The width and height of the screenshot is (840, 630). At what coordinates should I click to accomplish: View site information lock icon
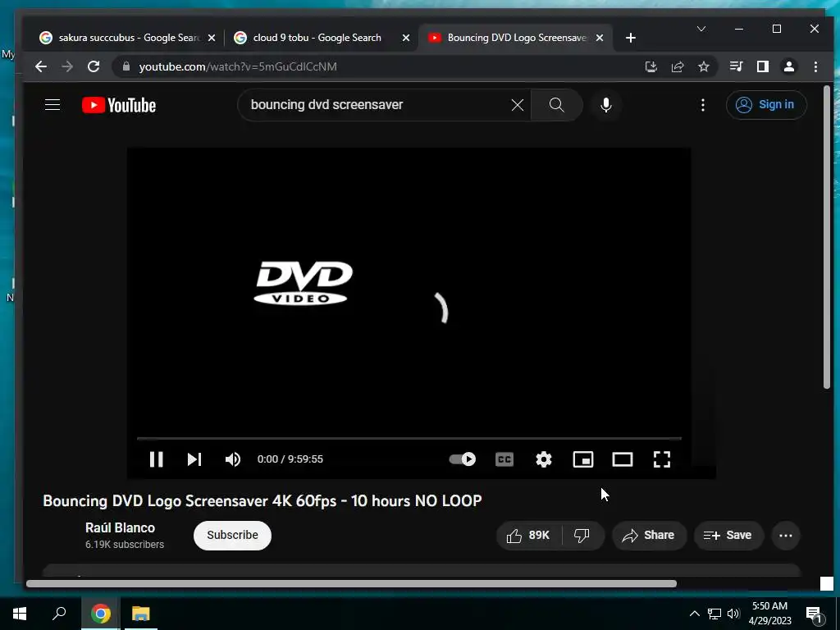click(126, 66)
